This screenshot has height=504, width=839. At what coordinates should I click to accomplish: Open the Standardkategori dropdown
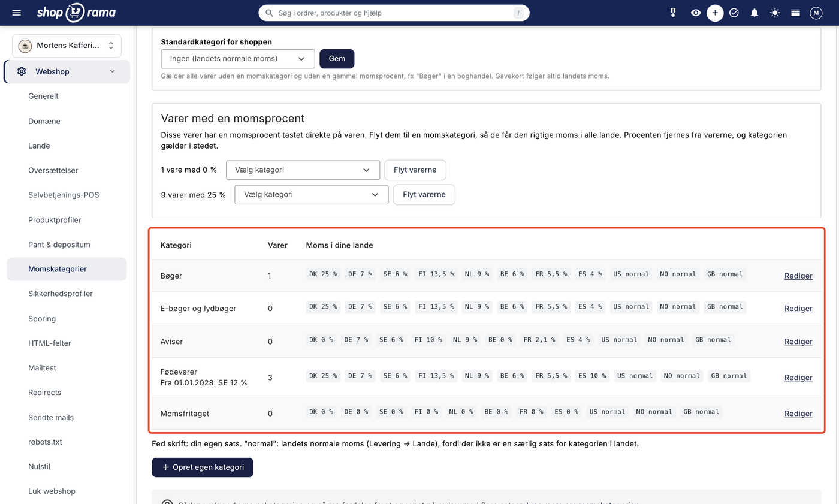pyautogui.click(x=238, y=59)
